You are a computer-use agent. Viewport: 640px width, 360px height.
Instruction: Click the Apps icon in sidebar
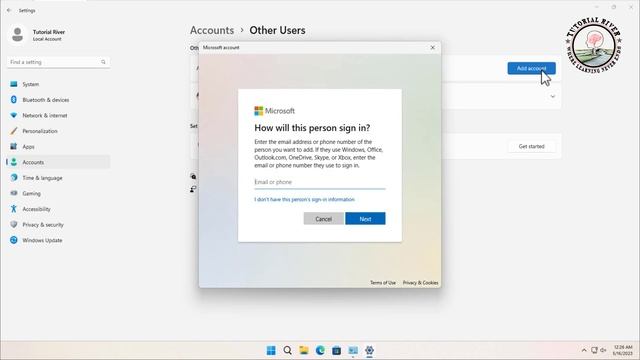click(x=14, y=147)
